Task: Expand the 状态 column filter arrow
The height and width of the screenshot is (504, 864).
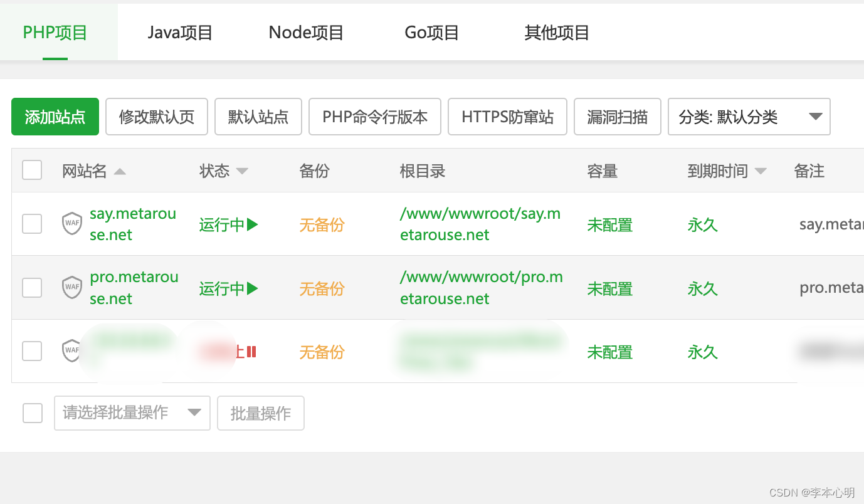Action: pyautogui.click(x=242, y=172)
